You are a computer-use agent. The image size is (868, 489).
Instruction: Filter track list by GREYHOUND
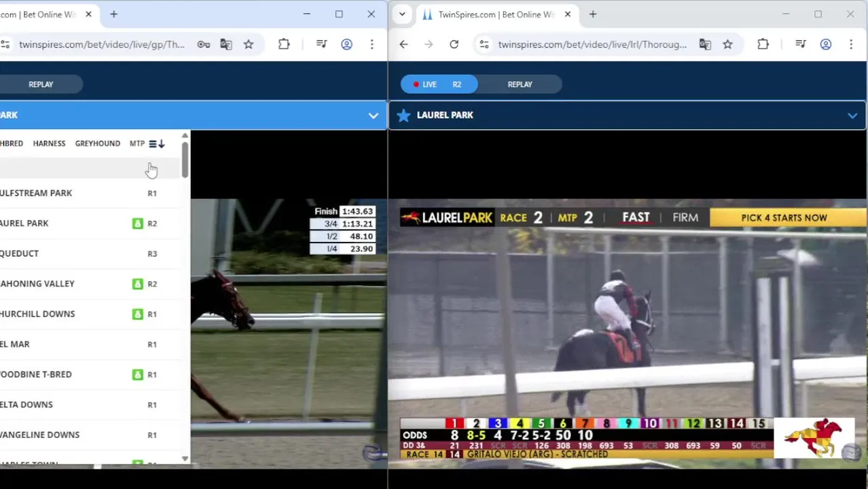pos(97,143)
